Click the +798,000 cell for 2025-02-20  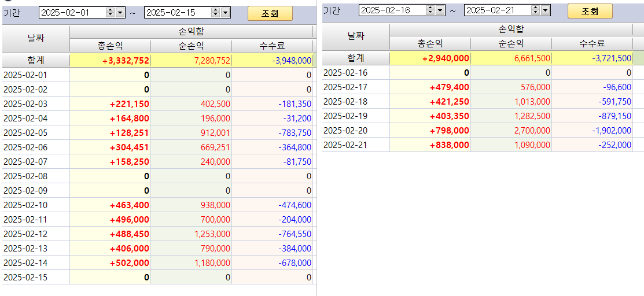(430, 130)
